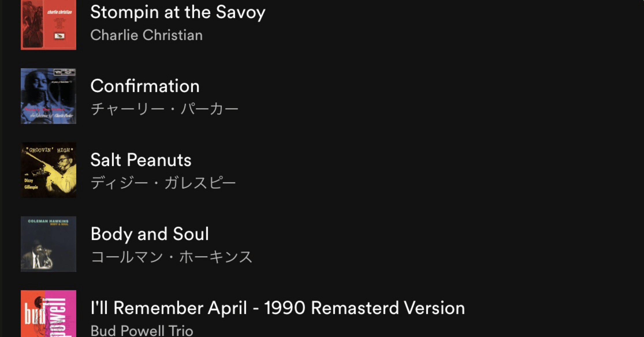
Task: Open artist ディジー・ガレスピー
Action: [163, 183]
